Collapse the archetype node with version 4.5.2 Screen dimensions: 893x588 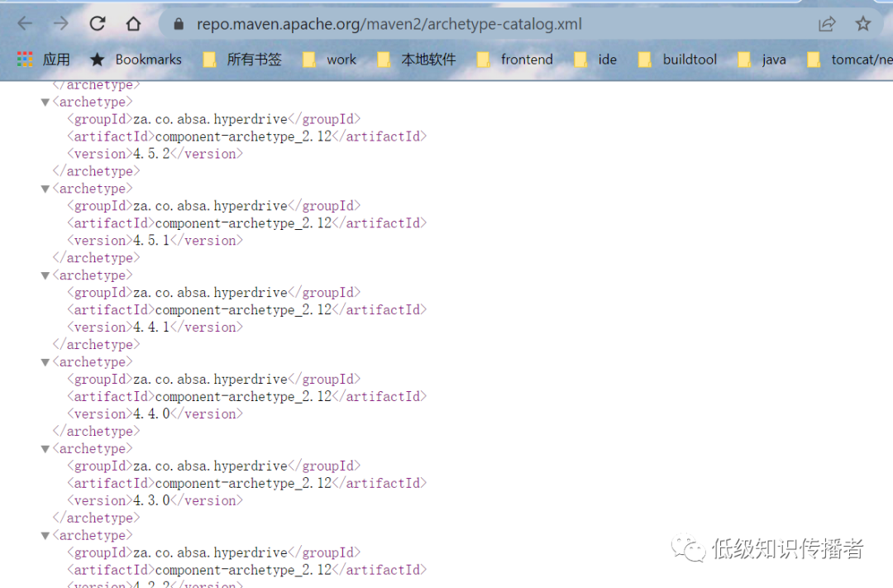pyautogui.click(x=45, y=103)
